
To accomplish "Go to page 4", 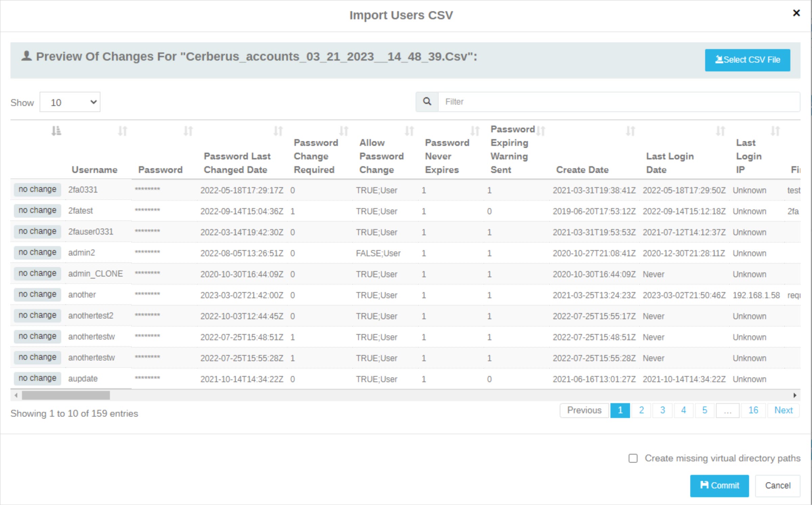I will 683,410.
